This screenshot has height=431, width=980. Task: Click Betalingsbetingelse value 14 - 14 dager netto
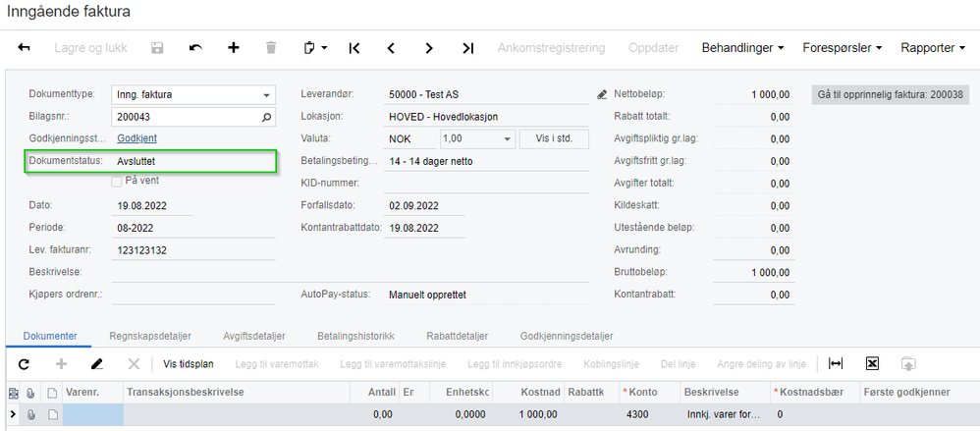[431, 161]
